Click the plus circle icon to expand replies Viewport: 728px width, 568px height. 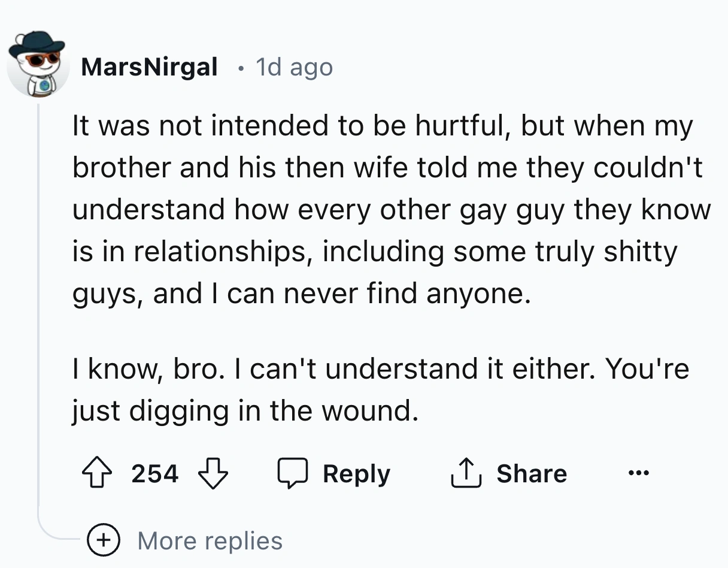pos(105,540)
